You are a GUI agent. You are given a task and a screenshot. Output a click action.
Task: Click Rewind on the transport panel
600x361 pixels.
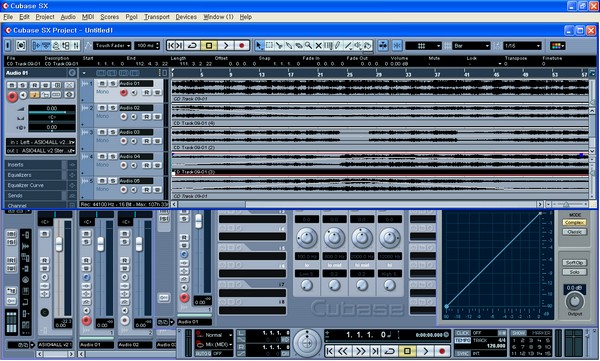[343, 351]
